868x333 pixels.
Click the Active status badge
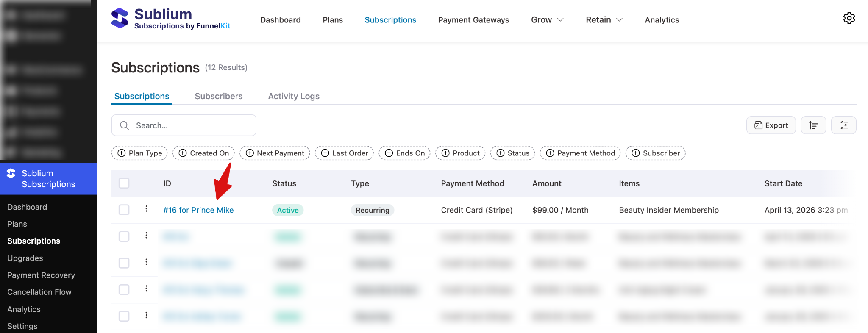pyautogui.click(x=288, y=210)
